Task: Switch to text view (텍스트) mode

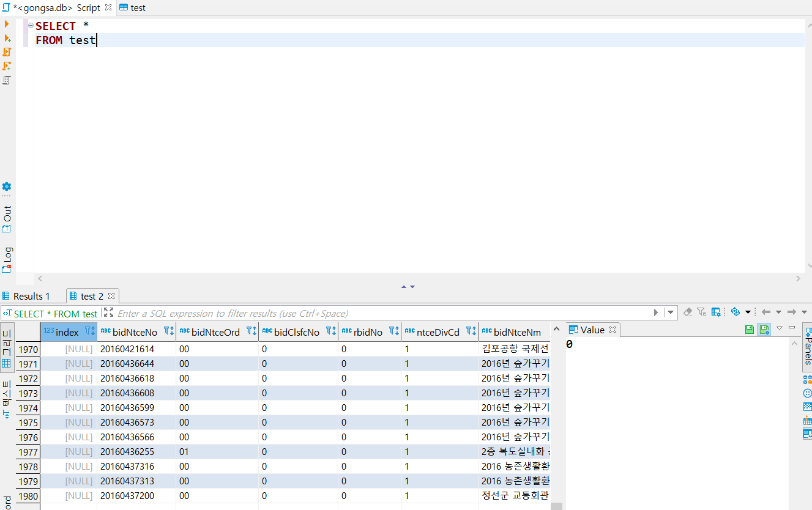Action: click(x=7, y=399)
